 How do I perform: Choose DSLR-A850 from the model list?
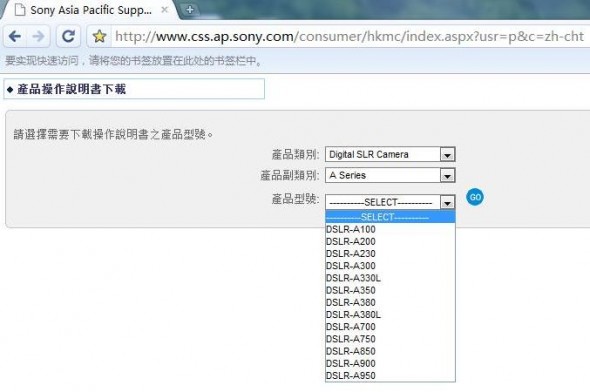click(x=390, y=351)
